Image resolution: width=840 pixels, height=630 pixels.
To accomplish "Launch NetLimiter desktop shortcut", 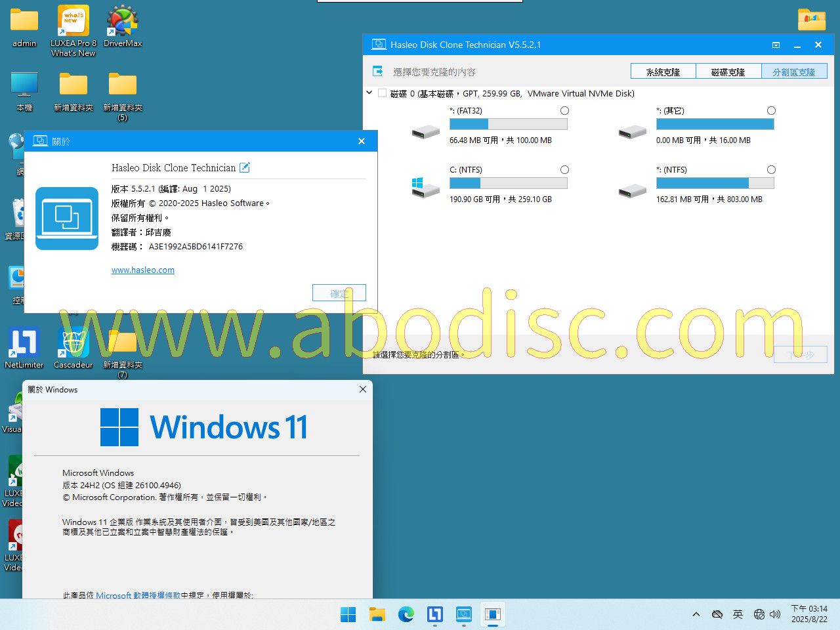I will coord(24,348).
